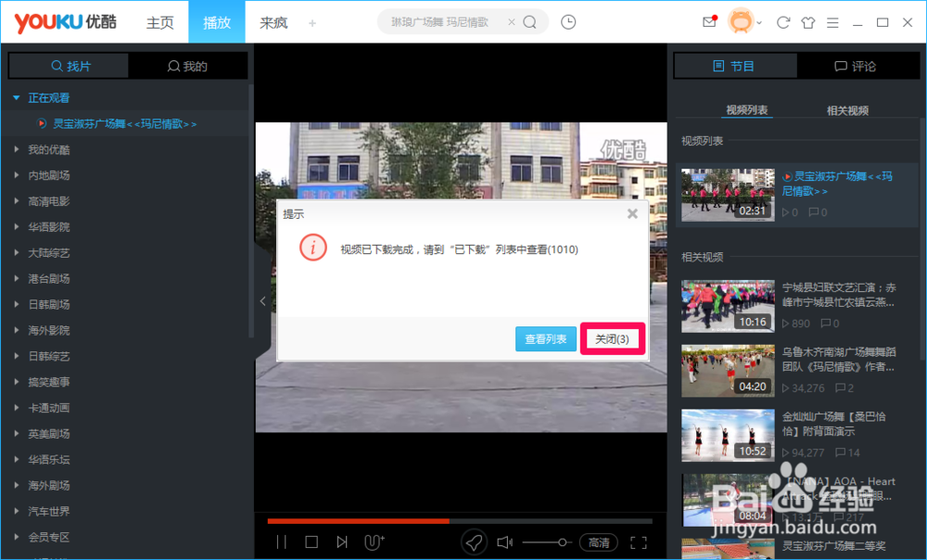Switch to the 播放 tab
The height and width of the screenshot is (560, 927).
216,22
